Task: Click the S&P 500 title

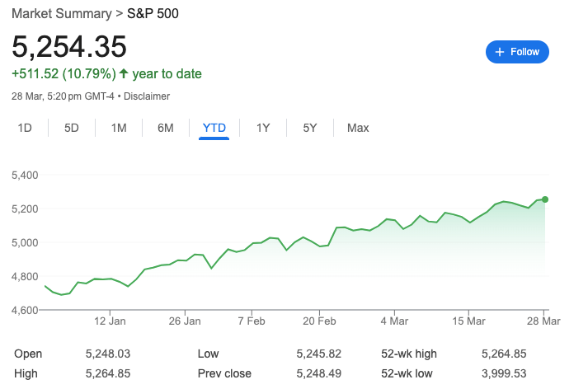Action: point(153,14)
